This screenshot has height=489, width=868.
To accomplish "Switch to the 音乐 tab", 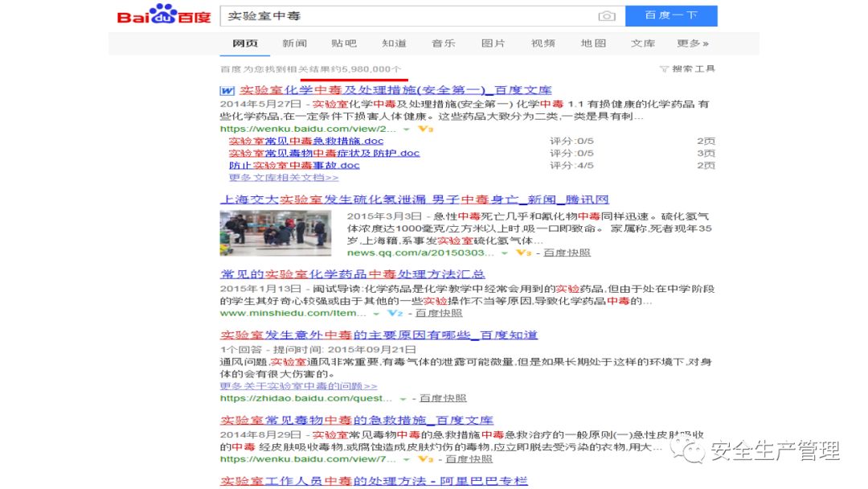I will [444, 43].
